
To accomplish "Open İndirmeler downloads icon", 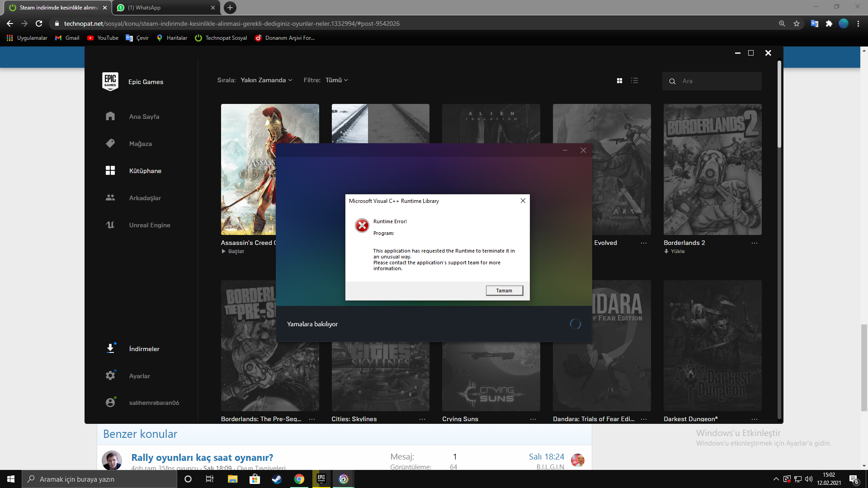I will click(x=110, y=348).
